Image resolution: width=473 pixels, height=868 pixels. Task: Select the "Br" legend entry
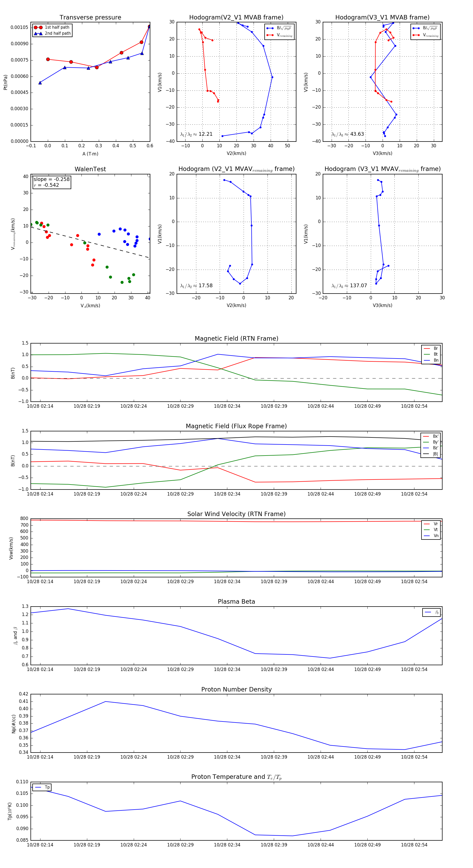tap(431, 349)
